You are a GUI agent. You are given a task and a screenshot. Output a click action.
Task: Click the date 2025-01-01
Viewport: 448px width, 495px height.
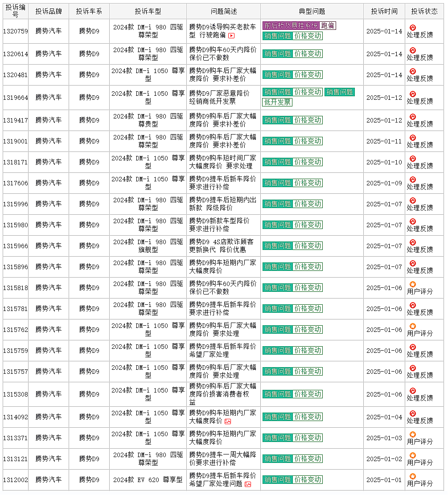[x=384, y=480]
